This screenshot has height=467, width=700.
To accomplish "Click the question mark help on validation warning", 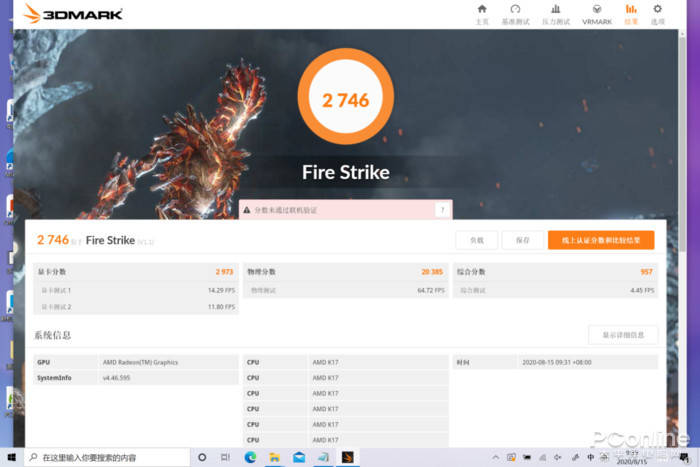I will pyautogui.click(x=441, y=210).
